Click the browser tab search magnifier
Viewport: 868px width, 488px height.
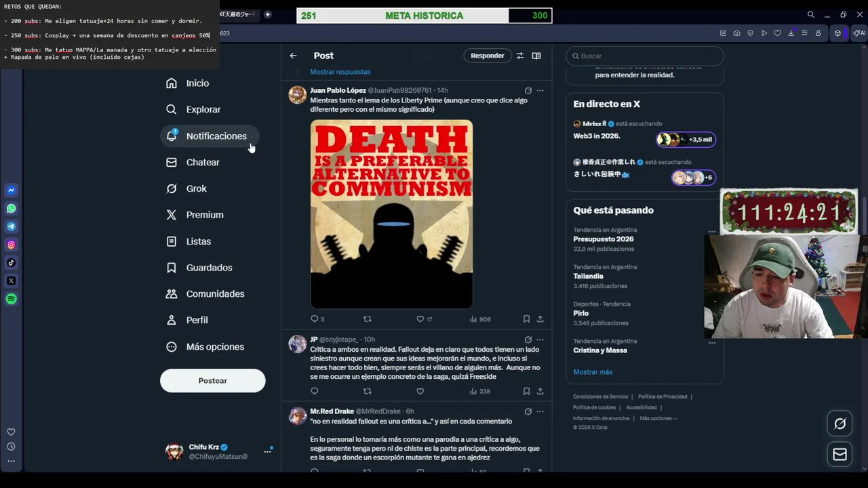point(810,14)
